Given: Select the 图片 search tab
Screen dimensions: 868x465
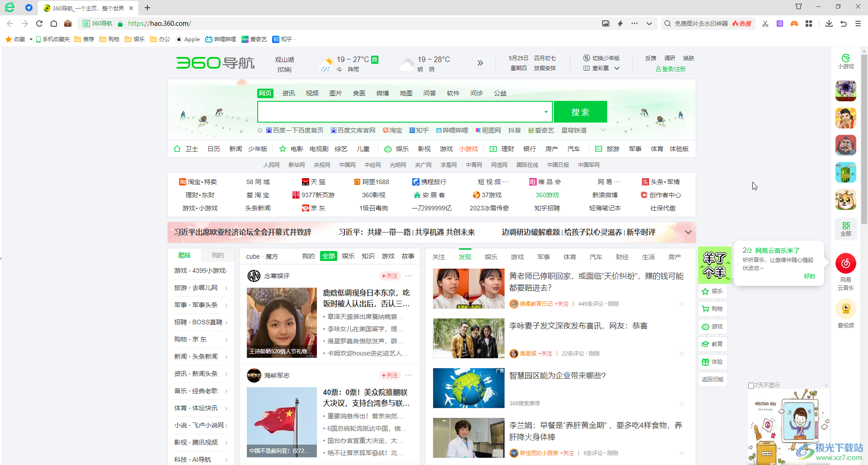Looking at the screenshot, I should [x=335, y=93].
